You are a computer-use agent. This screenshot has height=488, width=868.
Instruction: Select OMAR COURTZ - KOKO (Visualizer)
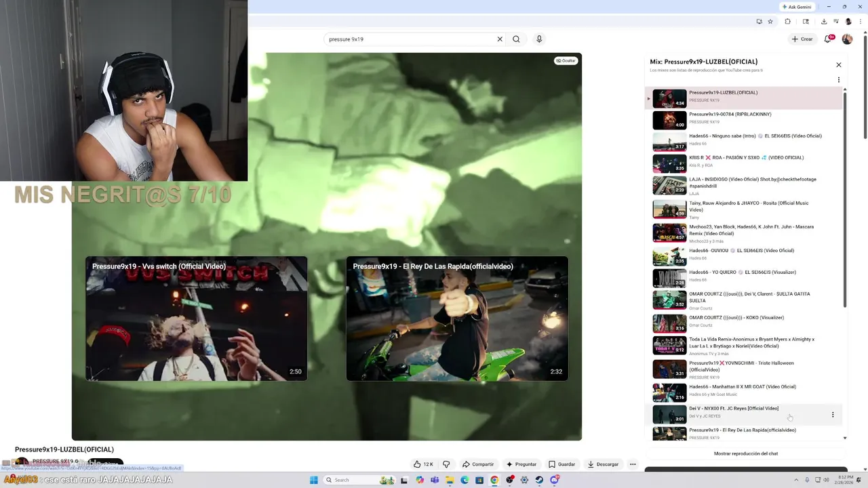coord(743,323)
